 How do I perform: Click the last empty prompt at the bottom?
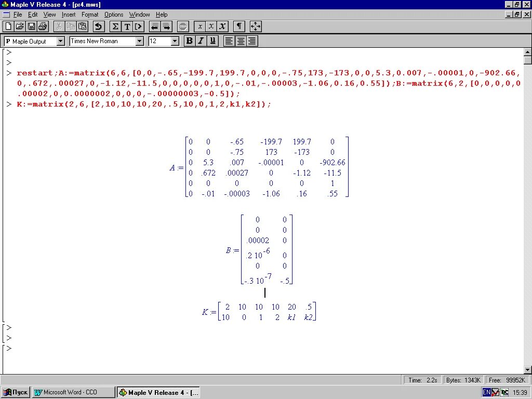tap(9, 349)
